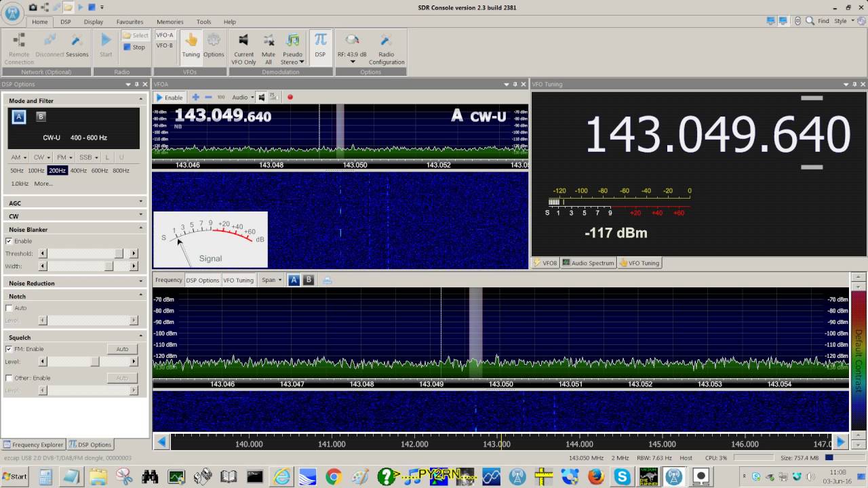Open the SSB mode dropdown
Viewport: 868px width, 488px height.
tap(88, 157)
